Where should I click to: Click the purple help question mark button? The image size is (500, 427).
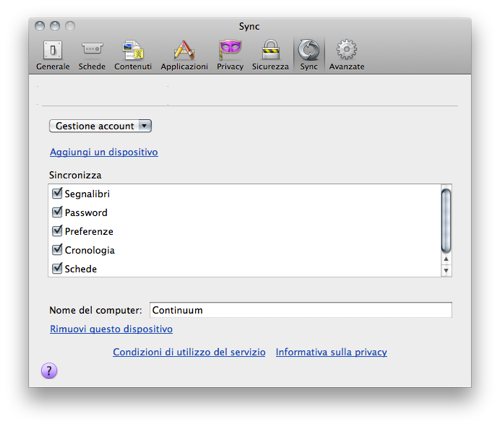coord(49,371)
